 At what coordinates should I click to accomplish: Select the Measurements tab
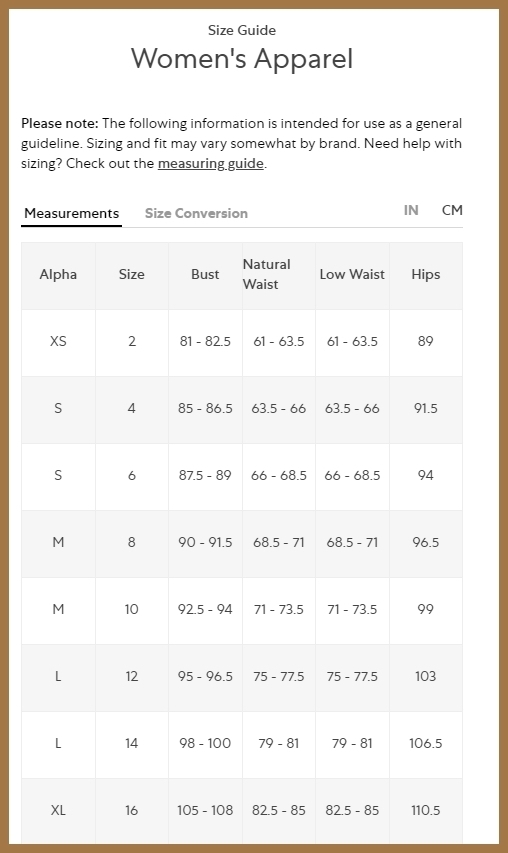(72, 213)
